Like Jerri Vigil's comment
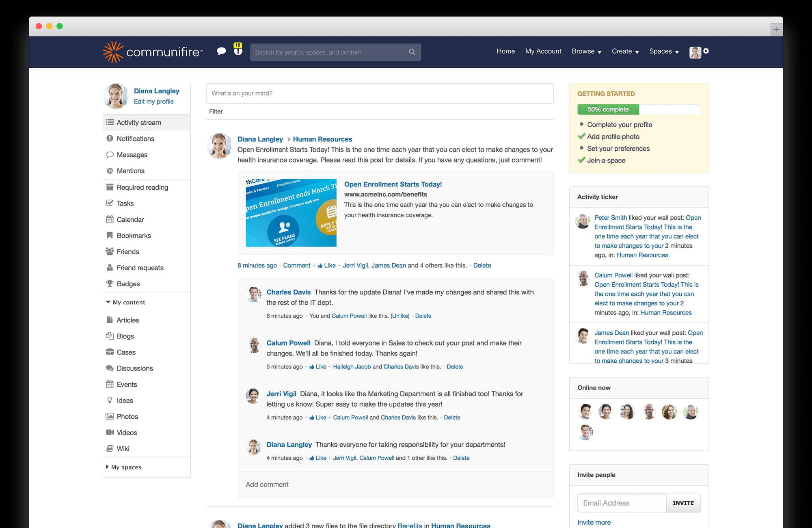This screenshot has height=528, width=812. pyautogui.click(x=318, y=417)
